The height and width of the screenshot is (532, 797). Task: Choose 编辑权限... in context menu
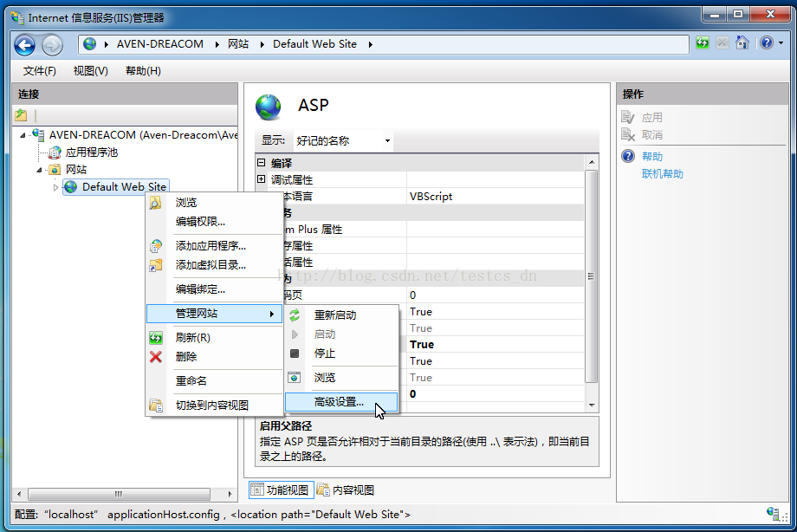[215, 222]
